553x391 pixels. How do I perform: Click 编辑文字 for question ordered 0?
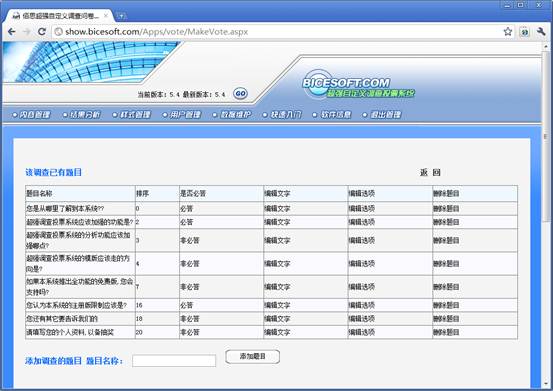point(277,208)
